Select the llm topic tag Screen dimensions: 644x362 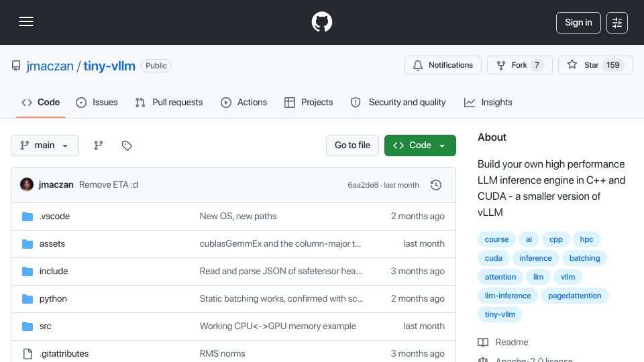(538, 277)
